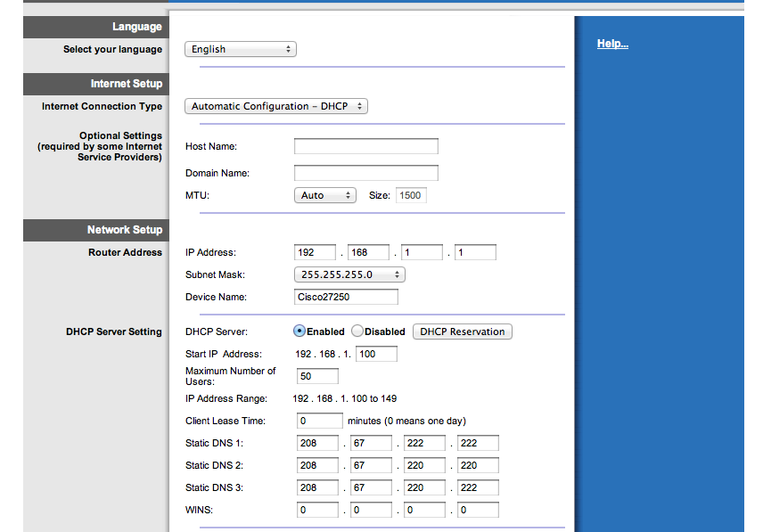Open the Subnet Mask 255.255.255.0 dropdown
Viewport: 763px width, 532px height.
pyautogui.click(x=349, y=274)
